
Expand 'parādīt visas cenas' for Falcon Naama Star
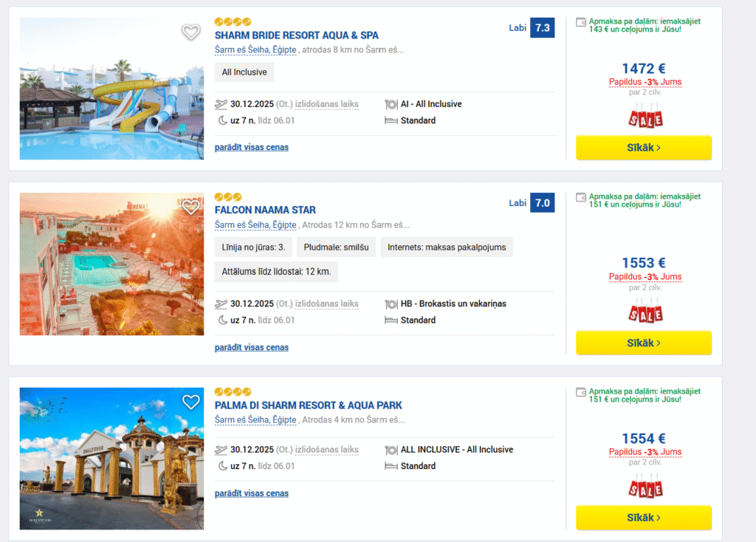pyautogui.click(x=251, y=347)
